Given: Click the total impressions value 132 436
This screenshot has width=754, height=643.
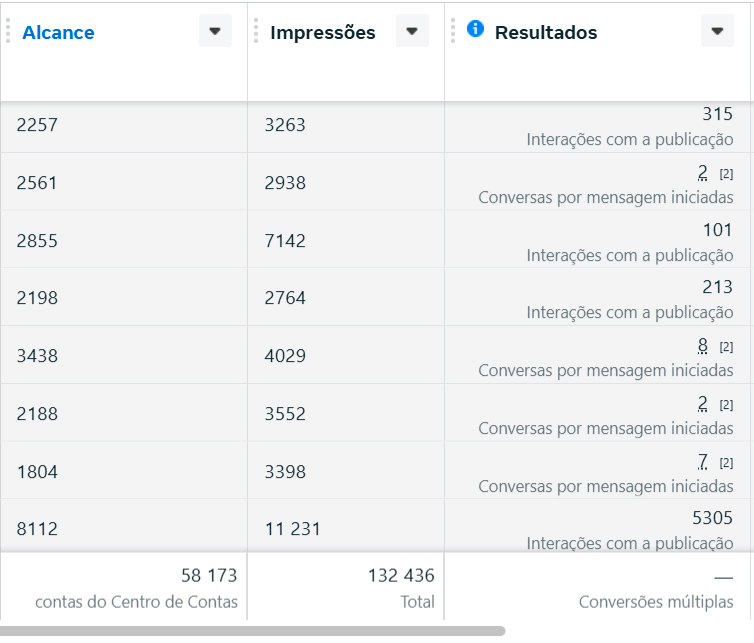Looking at the screenshot, I should point(400,575).
